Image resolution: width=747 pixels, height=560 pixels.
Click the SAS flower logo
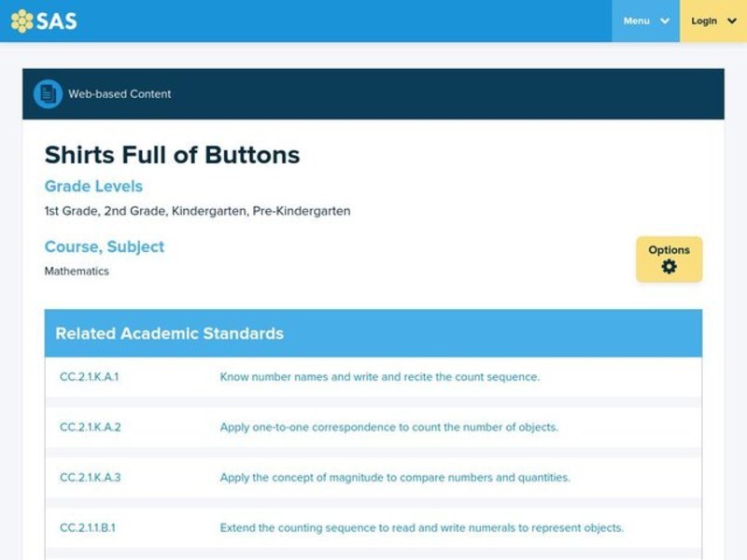22,20
